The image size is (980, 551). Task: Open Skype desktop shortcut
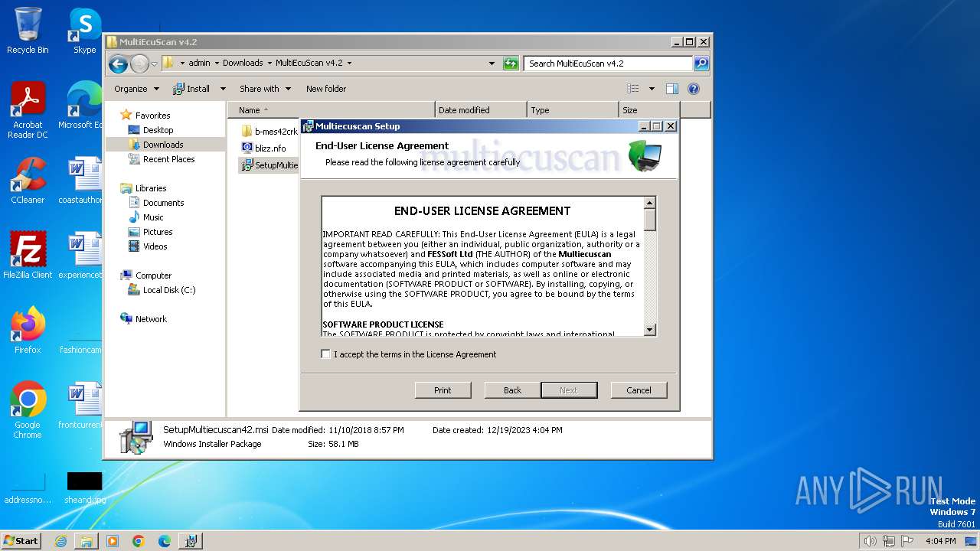tap(84, 31)
